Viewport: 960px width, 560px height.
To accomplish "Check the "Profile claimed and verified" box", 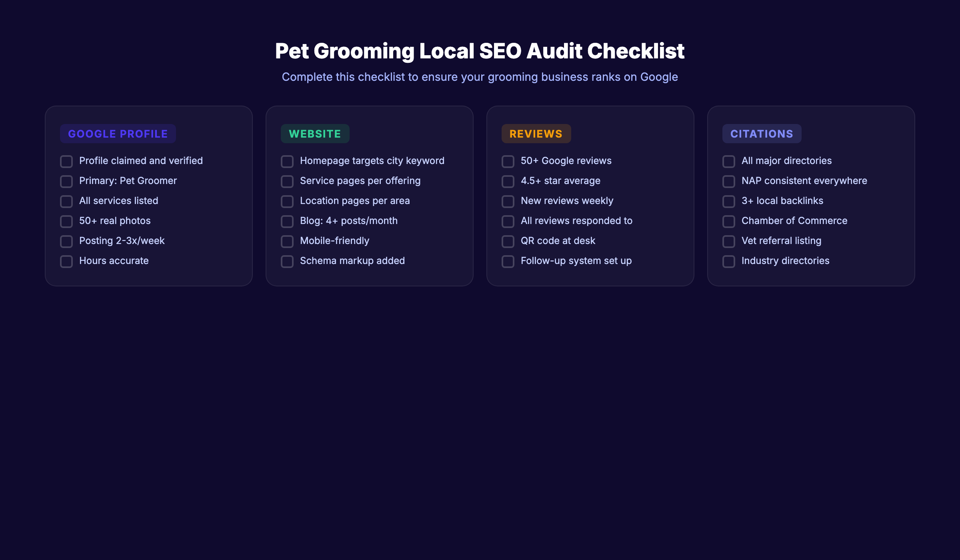I will coord(66,161).
